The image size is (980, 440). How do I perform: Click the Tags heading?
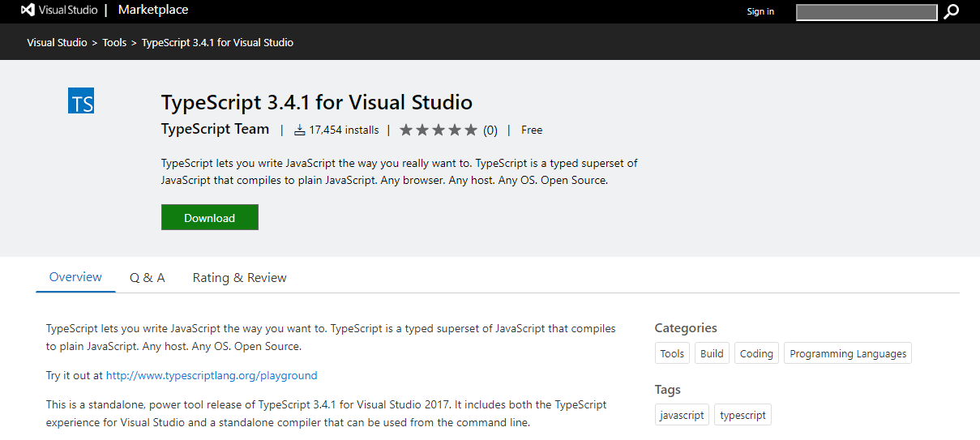click(x=668, y=390)
